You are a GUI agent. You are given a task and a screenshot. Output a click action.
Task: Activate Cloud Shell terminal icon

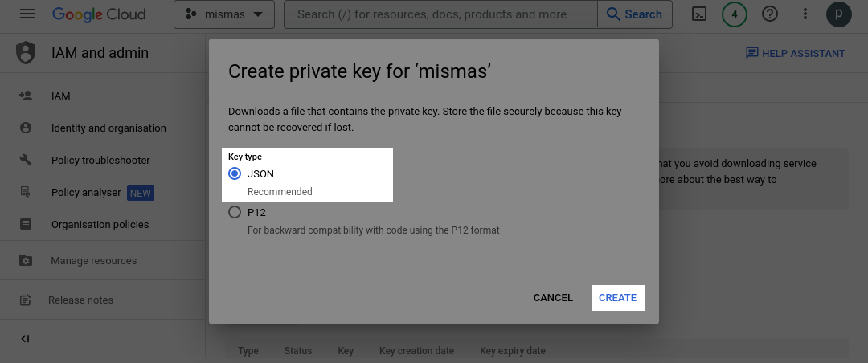[x=699, y=14]
